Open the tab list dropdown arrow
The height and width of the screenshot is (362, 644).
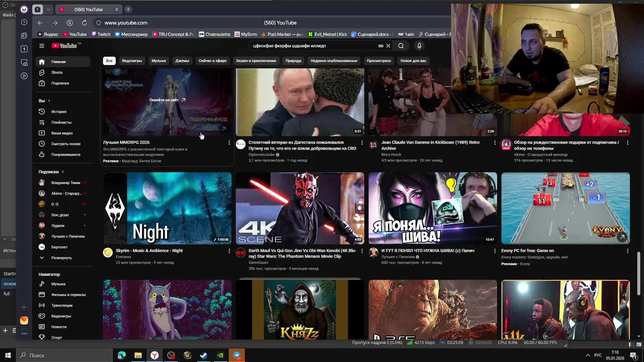(x=48, y=9)
